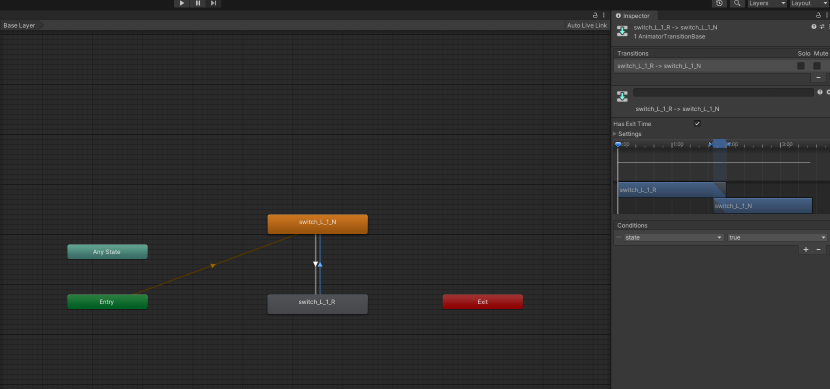The width and height of the screenshot is (830, 389).
Task: Select the red Exit node
Action: 483,302
